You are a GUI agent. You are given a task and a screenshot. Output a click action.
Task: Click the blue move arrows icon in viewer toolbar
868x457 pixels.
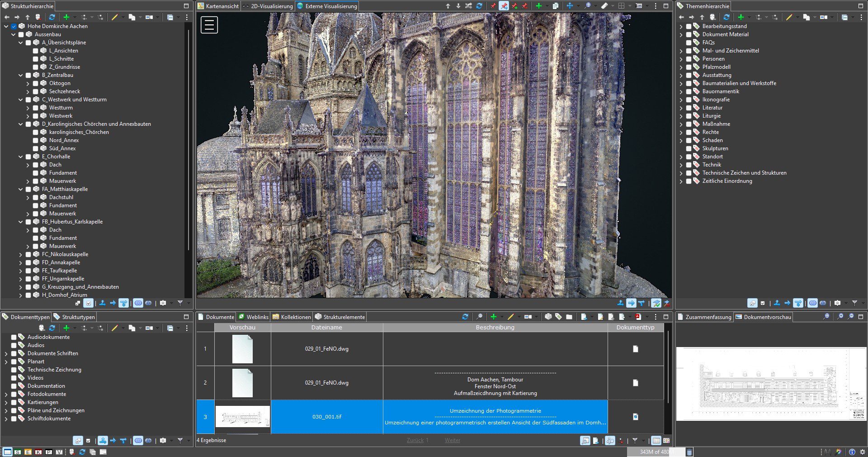(x=570, y=6)
